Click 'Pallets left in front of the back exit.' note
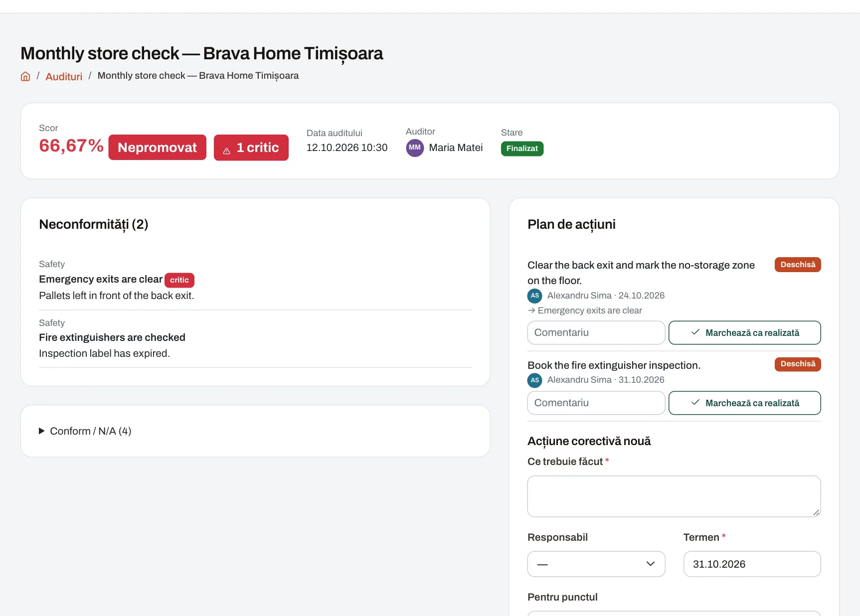The height and width of the screenshot is (616, 860). pyautogui.click(x=117, y=296)
